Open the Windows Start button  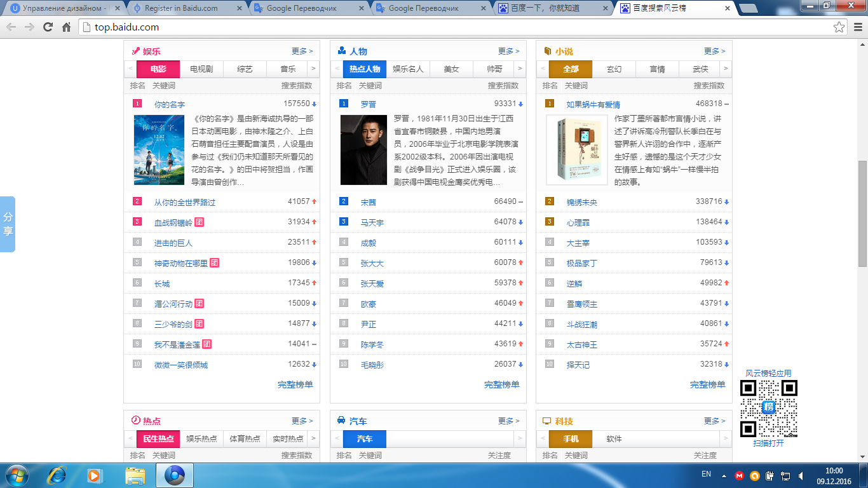15,475
